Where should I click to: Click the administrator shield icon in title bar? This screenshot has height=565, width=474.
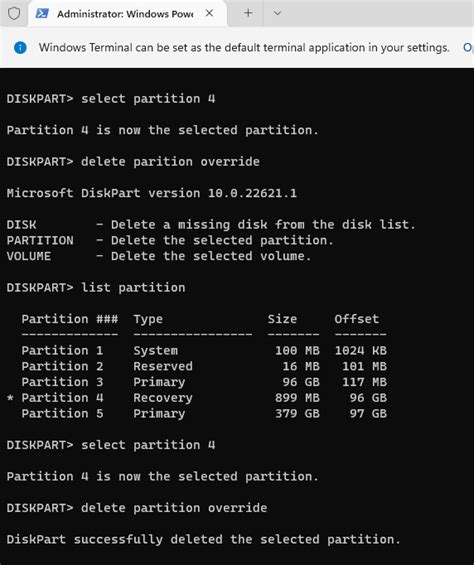coord(14,14)
